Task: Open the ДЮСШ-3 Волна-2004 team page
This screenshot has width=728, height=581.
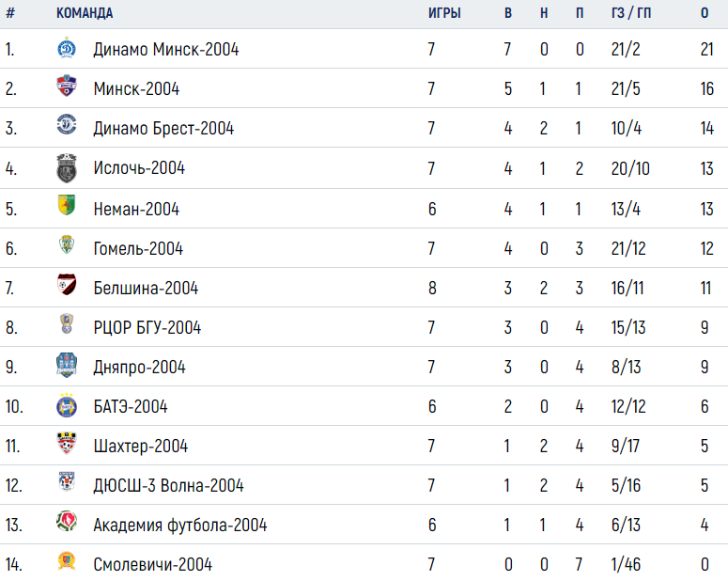Action: pyautogui.click(x=168, y=486)
